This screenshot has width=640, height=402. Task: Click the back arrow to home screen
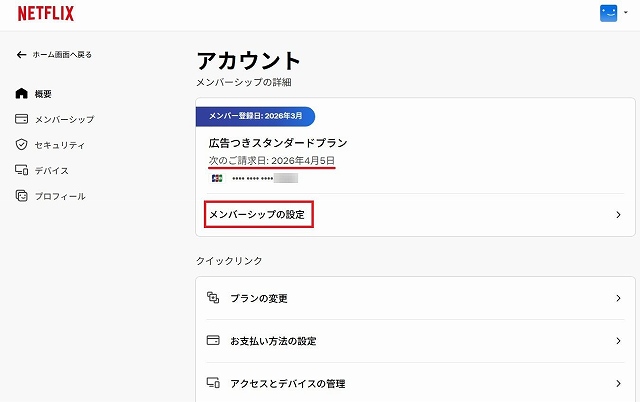(21, 54)
